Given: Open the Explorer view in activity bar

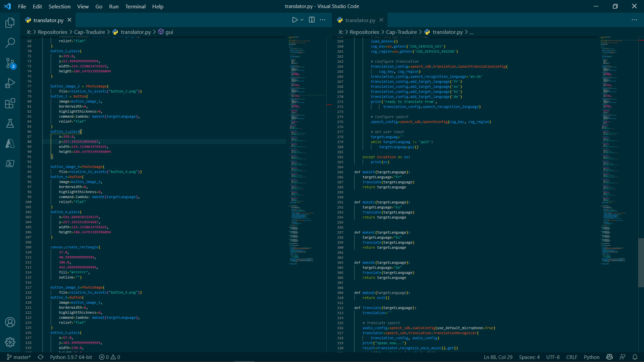Looking at the screenshot, I should click(10, 23).
